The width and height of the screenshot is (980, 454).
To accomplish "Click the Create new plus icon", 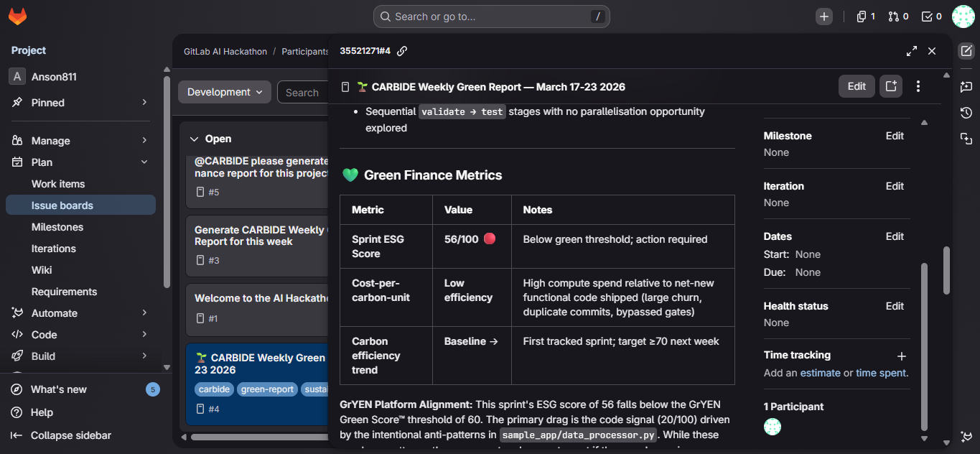I will (824, 17).
